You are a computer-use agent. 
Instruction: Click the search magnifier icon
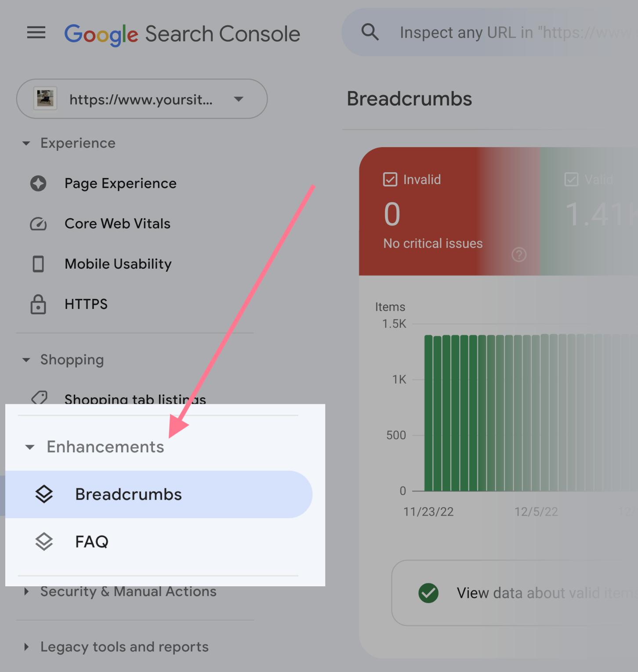coord(370,32)
